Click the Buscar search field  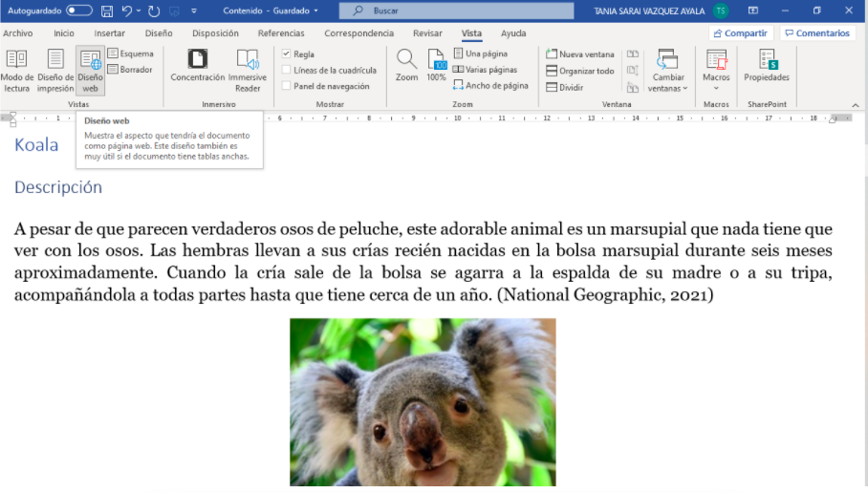[456, 11]
